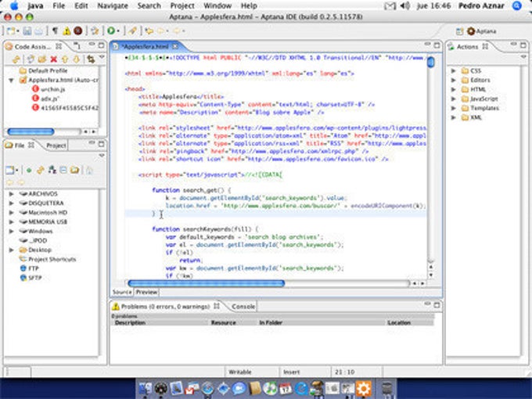Select urchin.js in profile tree
Viewport: 532px width, 399px height.
click(49, 89)
